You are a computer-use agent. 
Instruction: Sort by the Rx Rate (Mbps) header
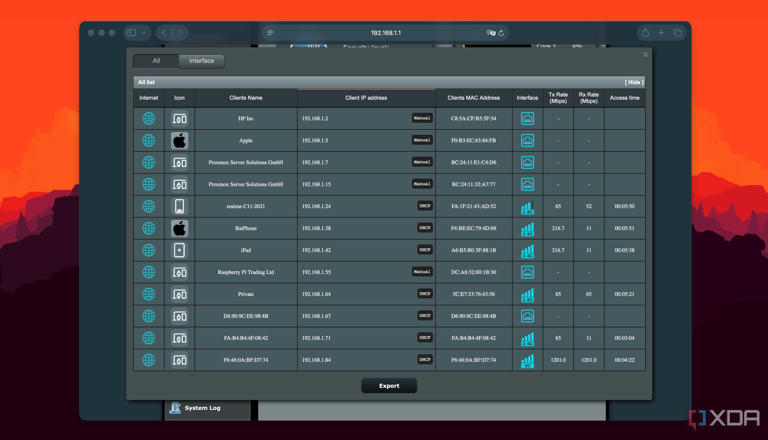(x=589, y=98)
